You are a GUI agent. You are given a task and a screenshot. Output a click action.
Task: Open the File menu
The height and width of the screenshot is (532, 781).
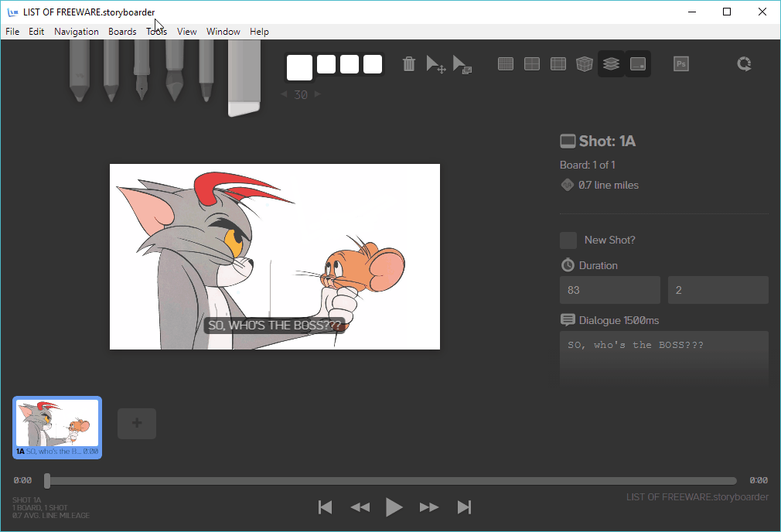click(x=12, y=32)
